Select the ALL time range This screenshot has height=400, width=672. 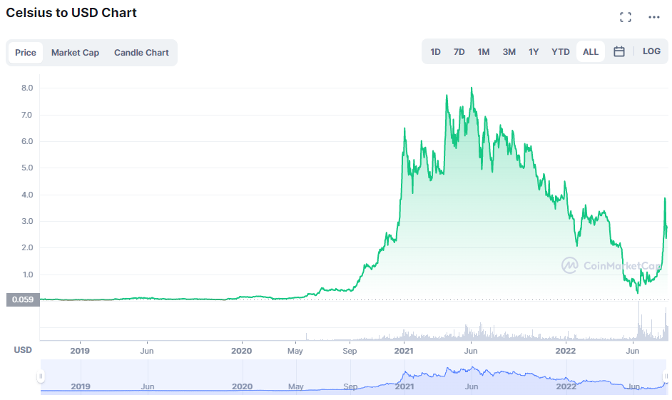[x=590, y=52]
